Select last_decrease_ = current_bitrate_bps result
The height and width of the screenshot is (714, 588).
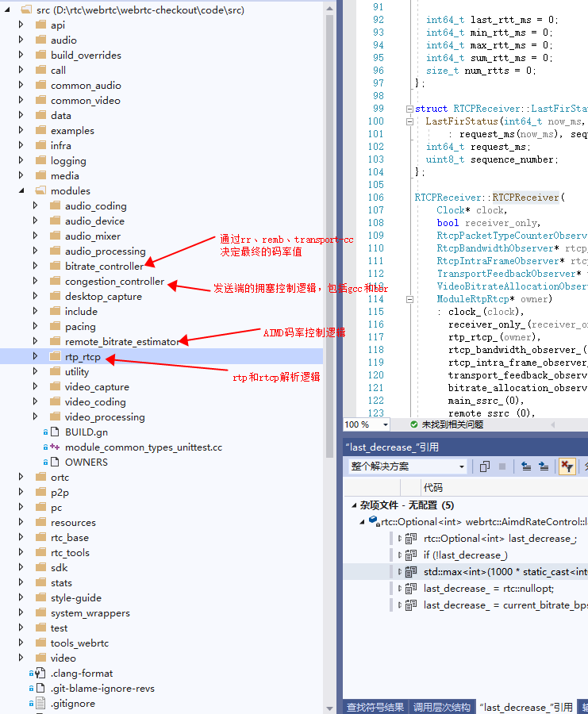tap(505, 605)
